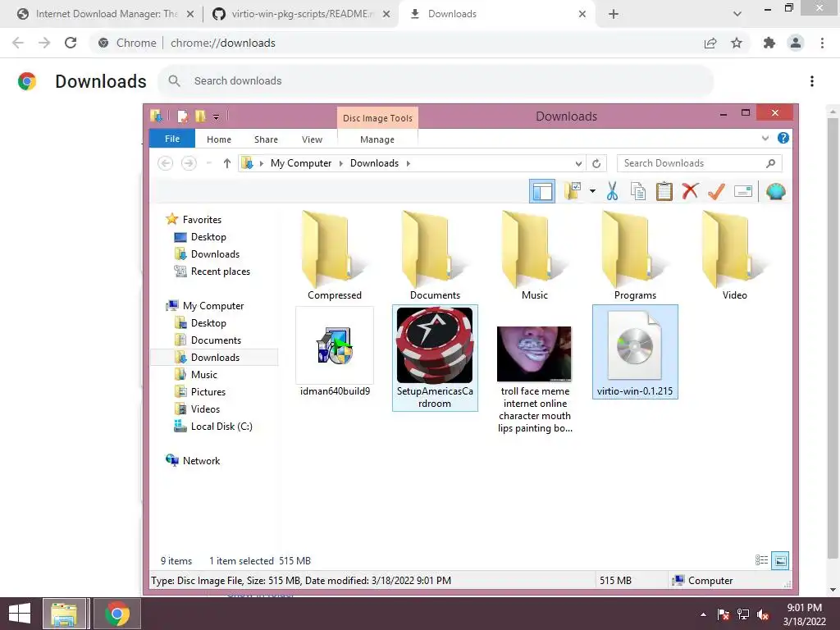The image size is (840, 630).
Task: Open the Start menu
Action: [x=20, y=614]
